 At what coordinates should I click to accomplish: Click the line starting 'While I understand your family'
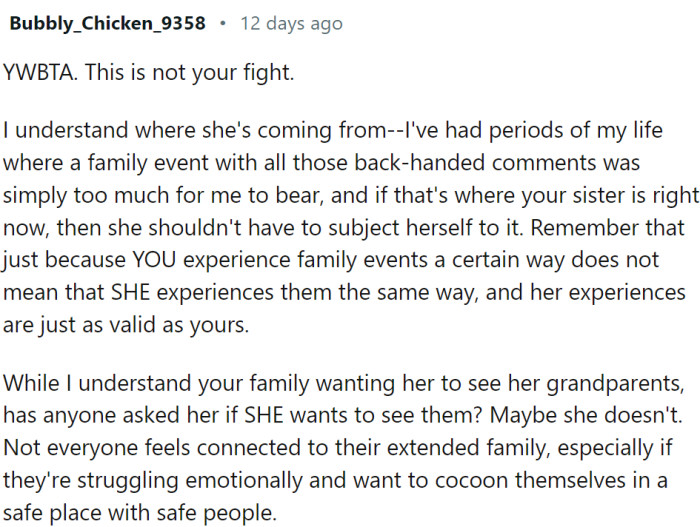click(x=343, y=384)
